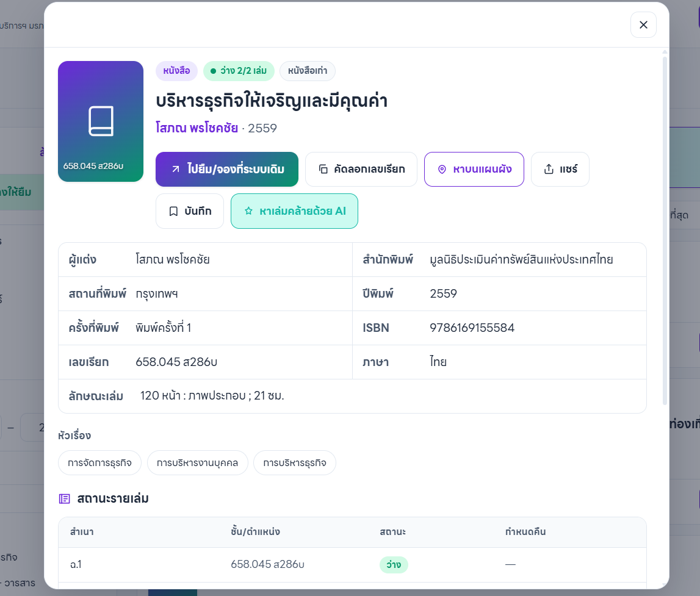
Task: Click the star icon หาเล่มคล้ายด้วย AI
Action: [248, 211]
